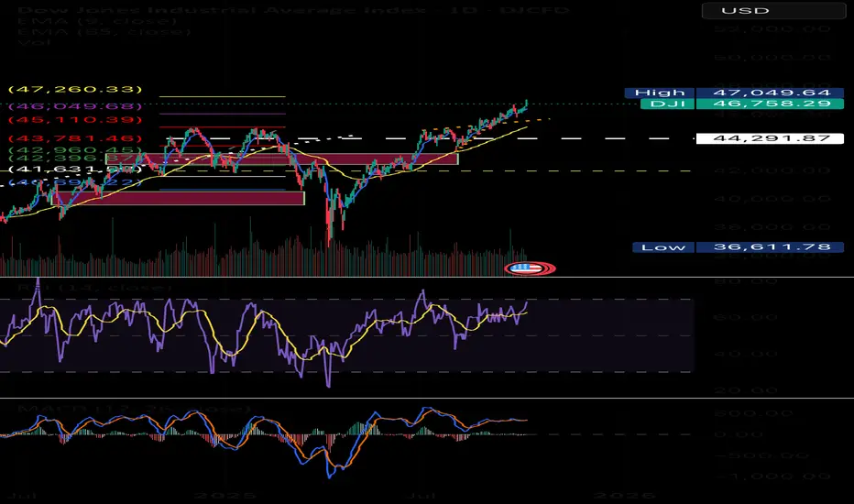Viewport: 854px width, 504px height.
Task: Click the -500.00 MACD axis label
Action: pyautogui.click(x=761, y=455)
